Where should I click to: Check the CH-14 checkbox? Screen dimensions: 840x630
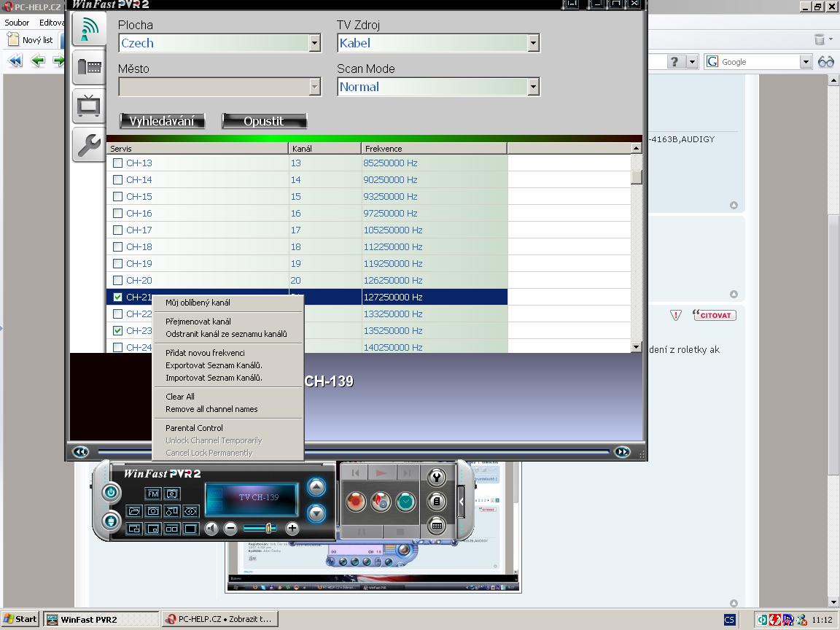point(118,180)
